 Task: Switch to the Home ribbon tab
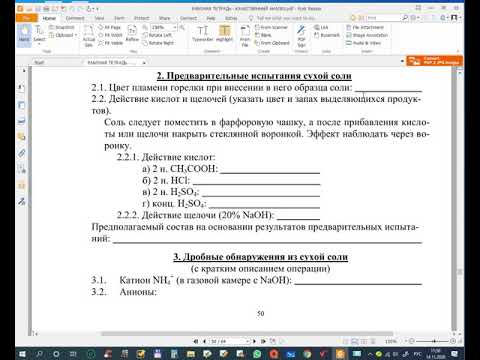tap(49, 18)
